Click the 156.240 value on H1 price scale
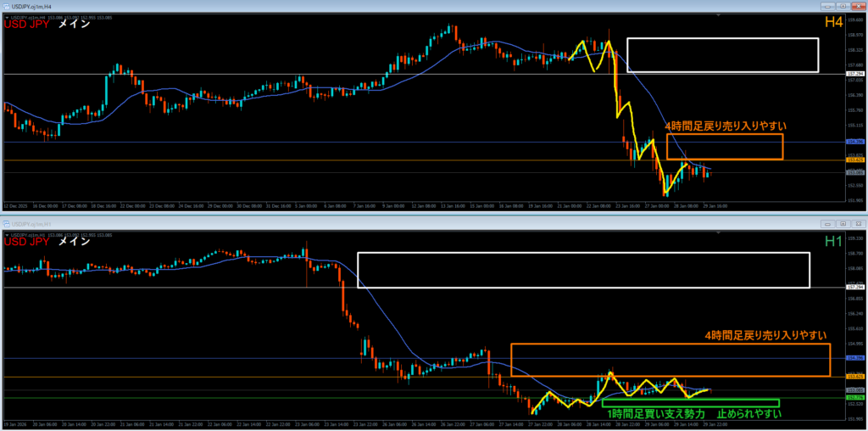Viewport: 868px width, 431px height. click(854, 313)
